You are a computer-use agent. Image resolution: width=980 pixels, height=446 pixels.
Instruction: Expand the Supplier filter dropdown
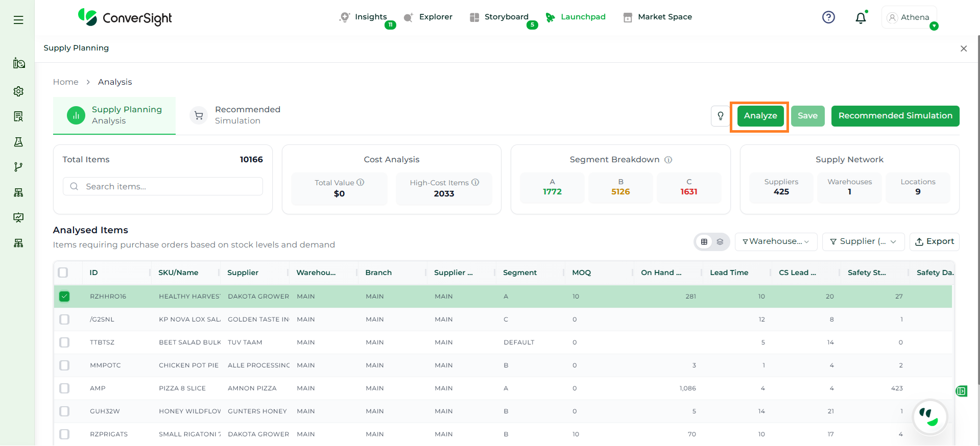click(863, 242)
